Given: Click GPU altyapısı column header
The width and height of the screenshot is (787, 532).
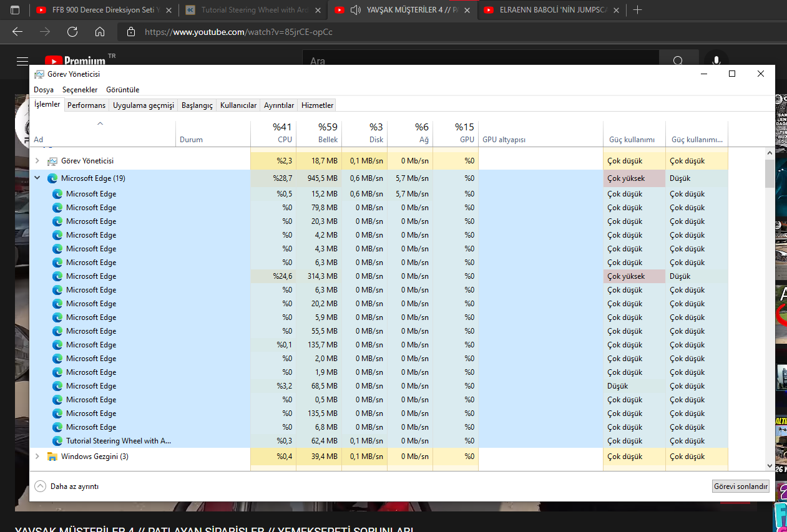Looking at the screenshot, I should click(x=540, y=133).
